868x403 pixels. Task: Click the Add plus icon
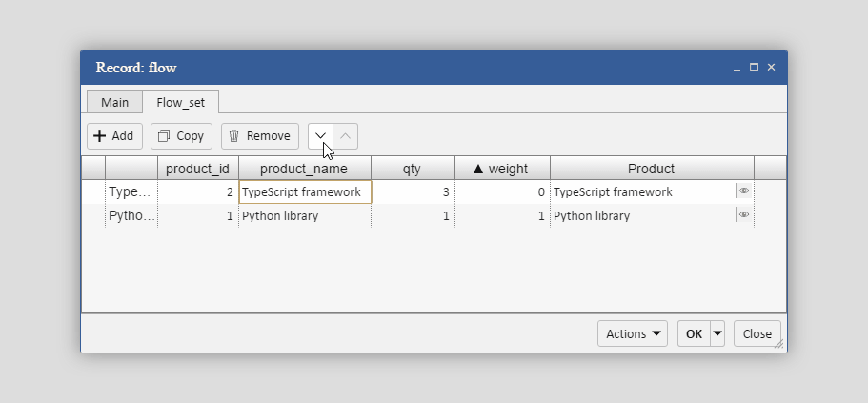coord(99,136)
